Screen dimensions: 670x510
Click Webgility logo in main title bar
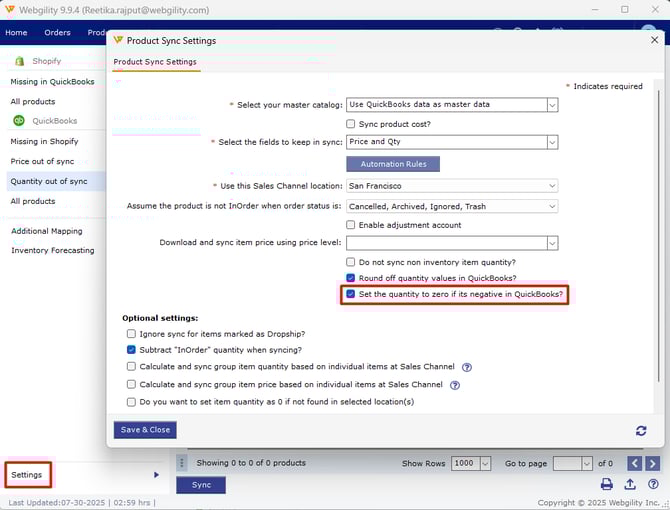(9, 9)
